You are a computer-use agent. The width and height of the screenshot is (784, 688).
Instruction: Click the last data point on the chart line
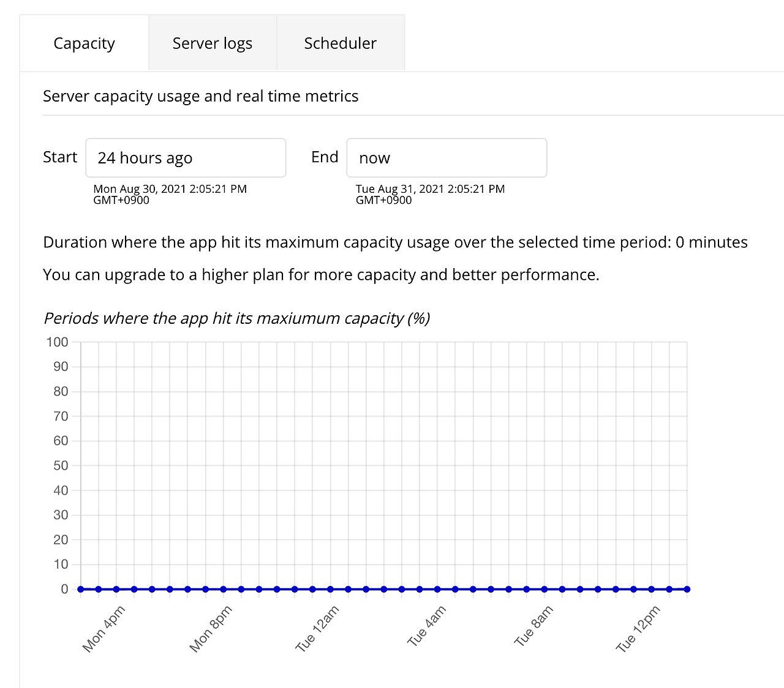[x=687, y=589]
